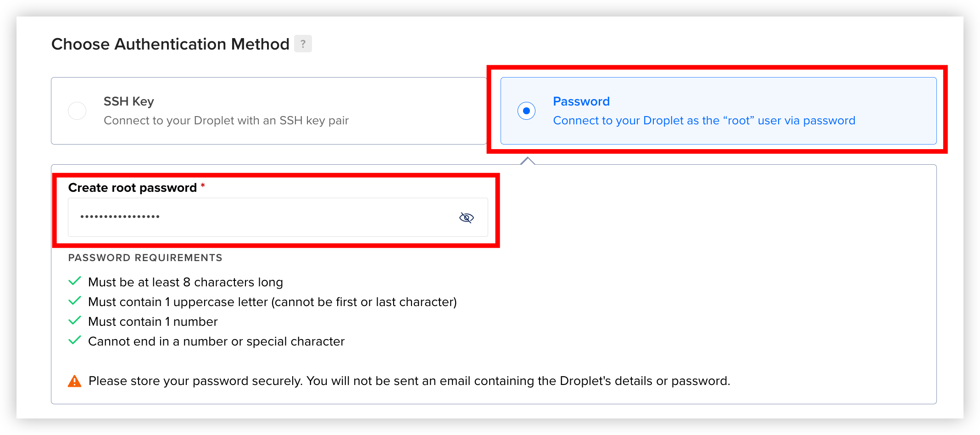Click the checkmark beside 8 characters requirement
Image resolution: width=980 pixels, height=435 pixels.
[x=75, y=281]
